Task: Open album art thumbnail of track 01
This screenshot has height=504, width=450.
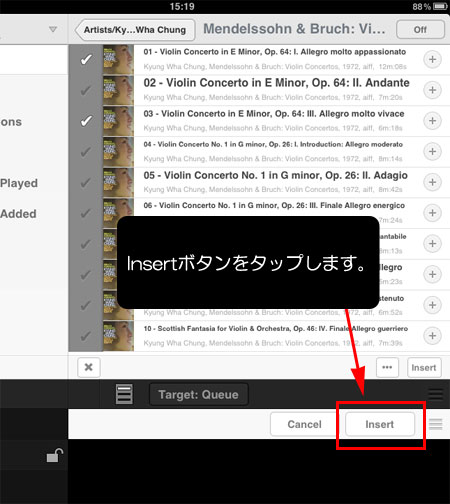Action: 118,60
